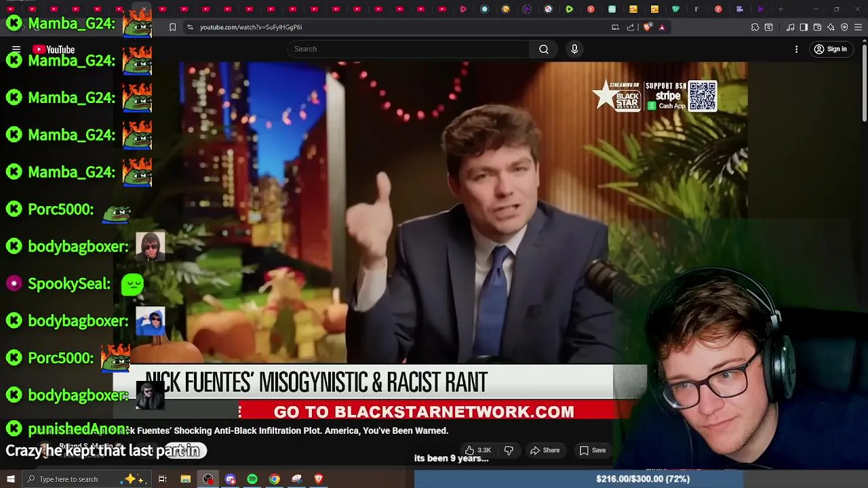
Task: Open site settings icon beside the URL
Action: [x=191, y=27]
